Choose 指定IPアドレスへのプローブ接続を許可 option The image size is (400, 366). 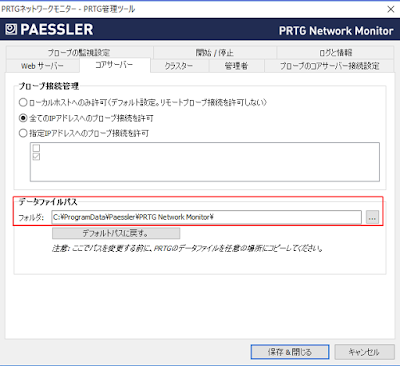[x=23, y=133]
